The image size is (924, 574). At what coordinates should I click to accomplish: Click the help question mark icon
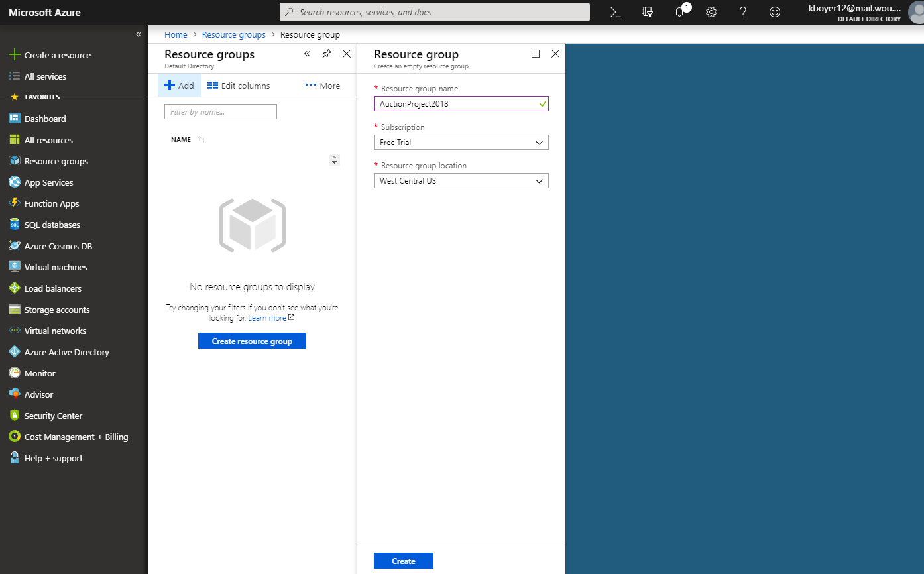click(x=743, y=12)
